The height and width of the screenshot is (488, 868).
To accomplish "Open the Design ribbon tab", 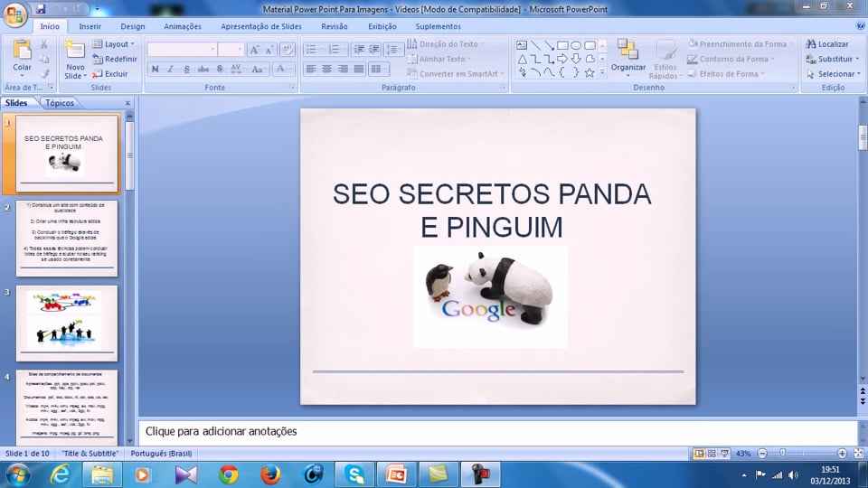I will point(133,26).
